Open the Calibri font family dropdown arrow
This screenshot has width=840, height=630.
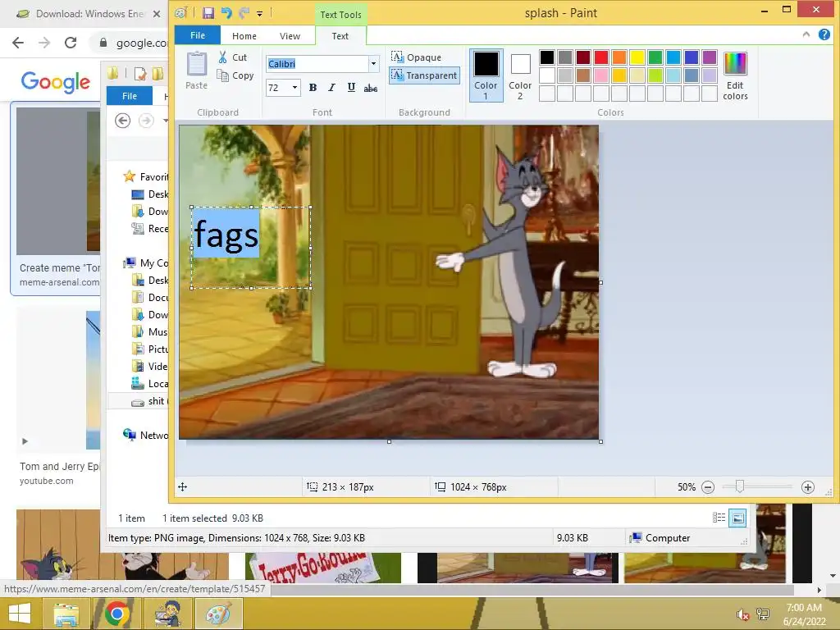click(373, 64)
